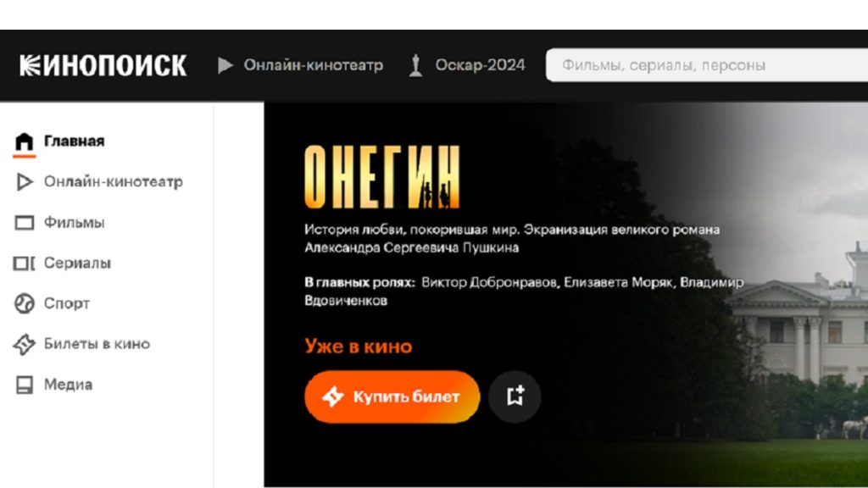Click the ticket icon beside Билеты в кино
Image resolution: width=868 pixels, height=488 pixels.
25,344
